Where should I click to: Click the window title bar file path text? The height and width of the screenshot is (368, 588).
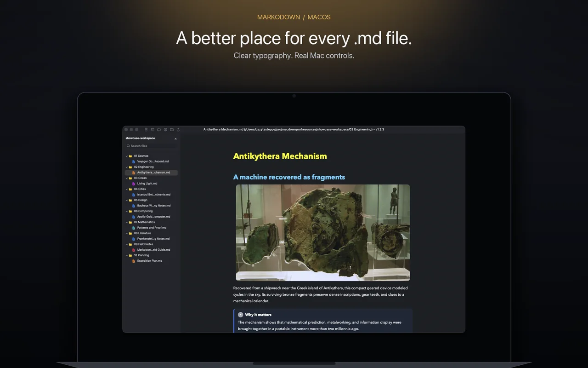point(294,130)
